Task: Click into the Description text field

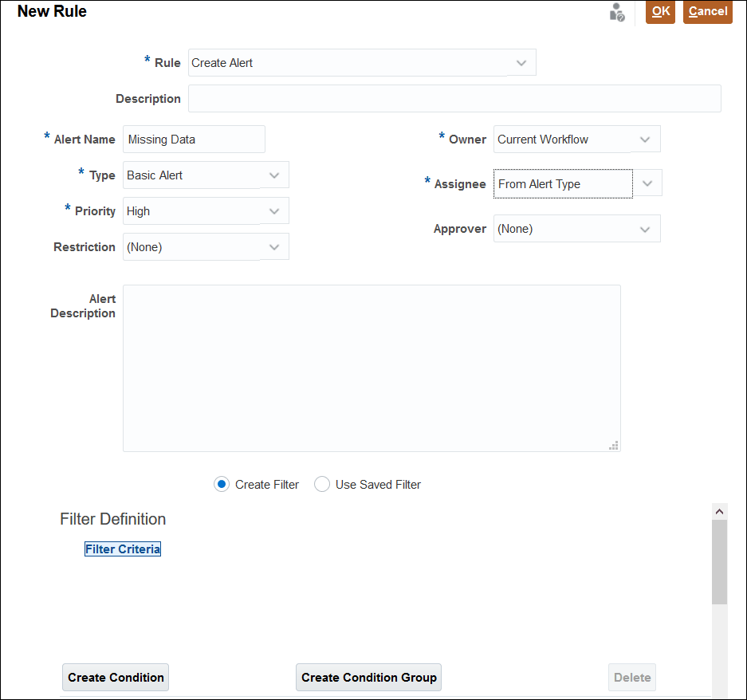Action: 454,99
